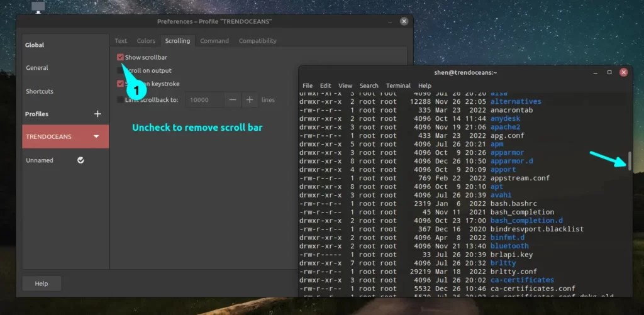The width and height of the screenshot is (644, 315).
Task: Switch to the Text tab
Action: point(121,41)
